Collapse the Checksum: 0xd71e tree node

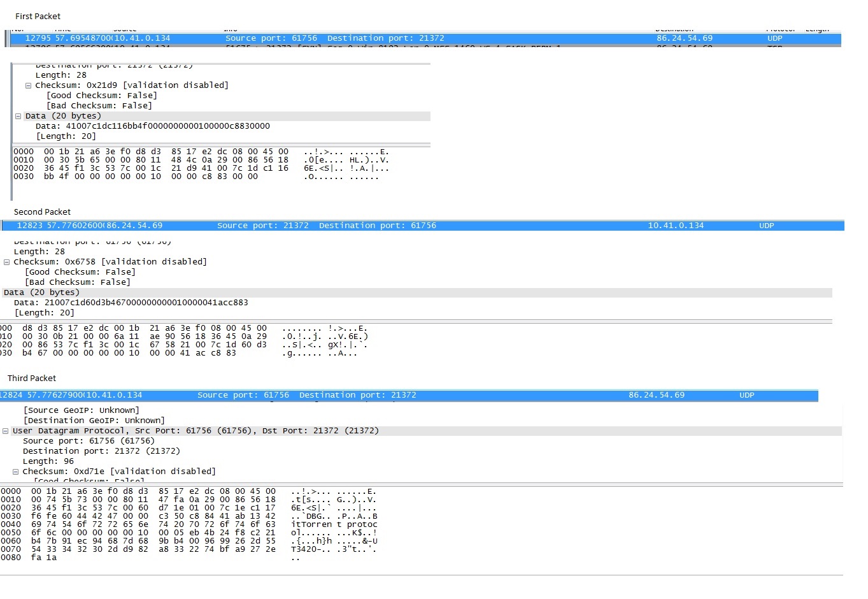(16, 472)
